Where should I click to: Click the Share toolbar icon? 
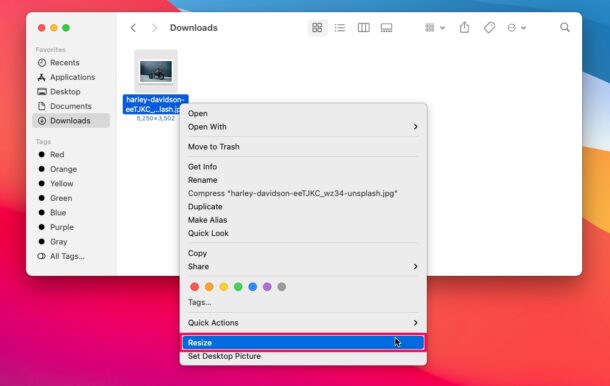click(464, 27)
